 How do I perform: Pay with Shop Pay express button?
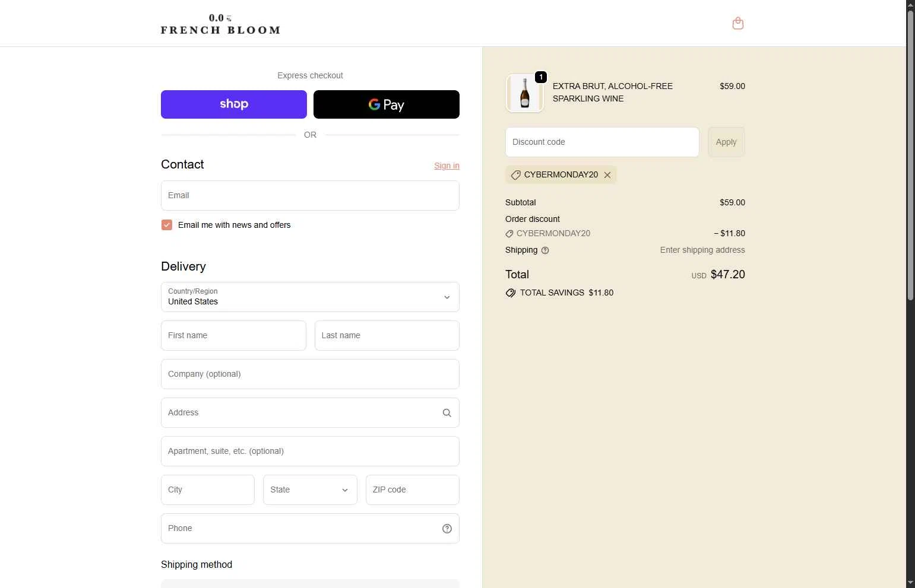pyautogui.click(x=234, y=104)
